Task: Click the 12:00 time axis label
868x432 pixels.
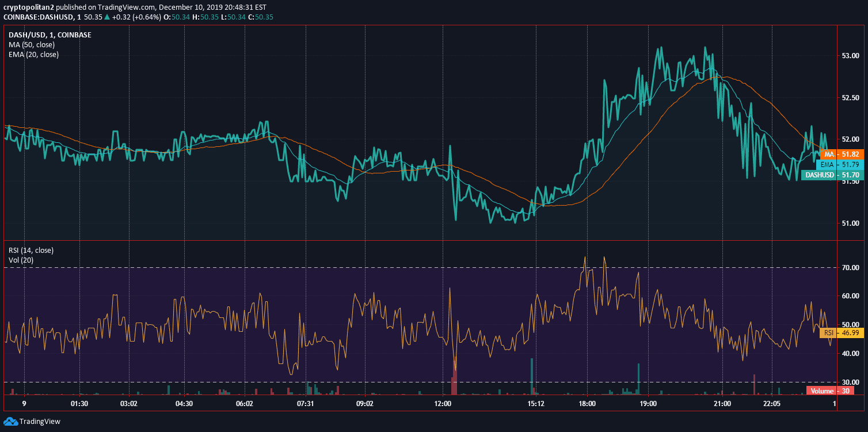Action: click(443, 404)
